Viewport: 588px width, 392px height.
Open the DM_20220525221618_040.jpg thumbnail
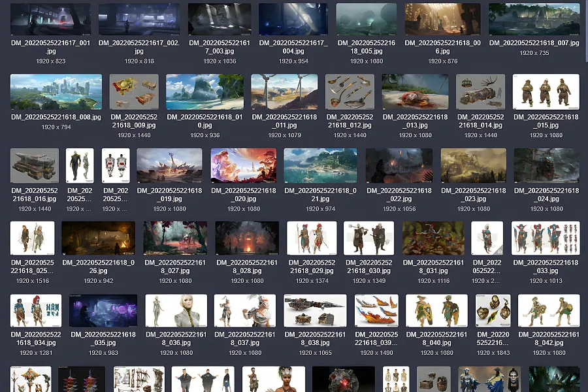(437, 310)
